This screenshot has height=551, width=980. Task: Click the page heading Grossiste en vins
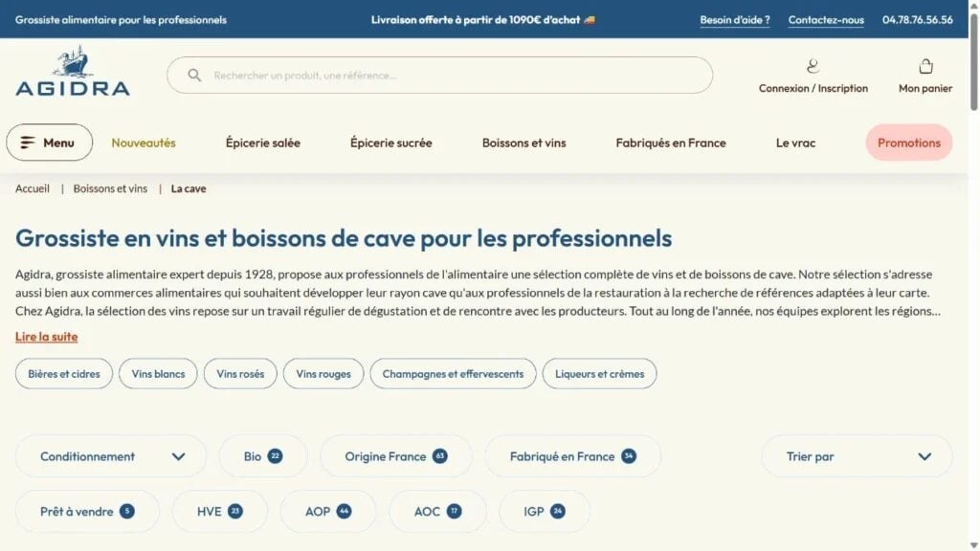[344, 238]
